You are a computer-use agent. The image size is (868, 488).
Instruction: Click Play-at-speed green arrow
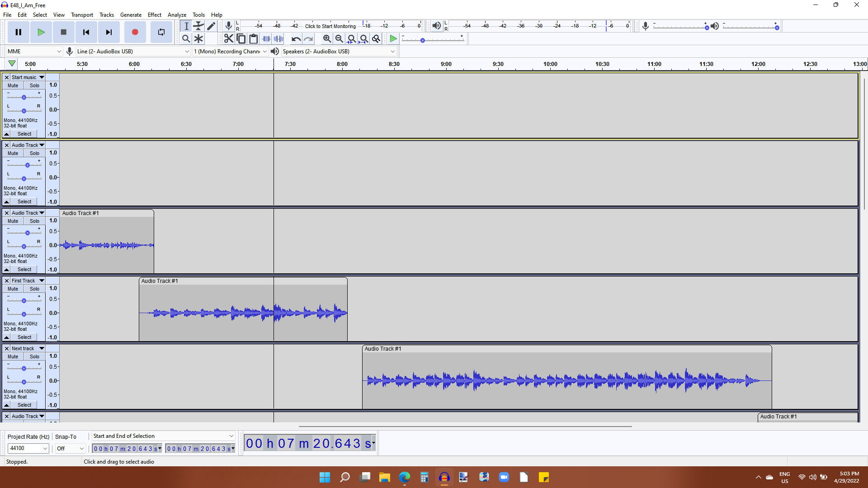point(393,39)
